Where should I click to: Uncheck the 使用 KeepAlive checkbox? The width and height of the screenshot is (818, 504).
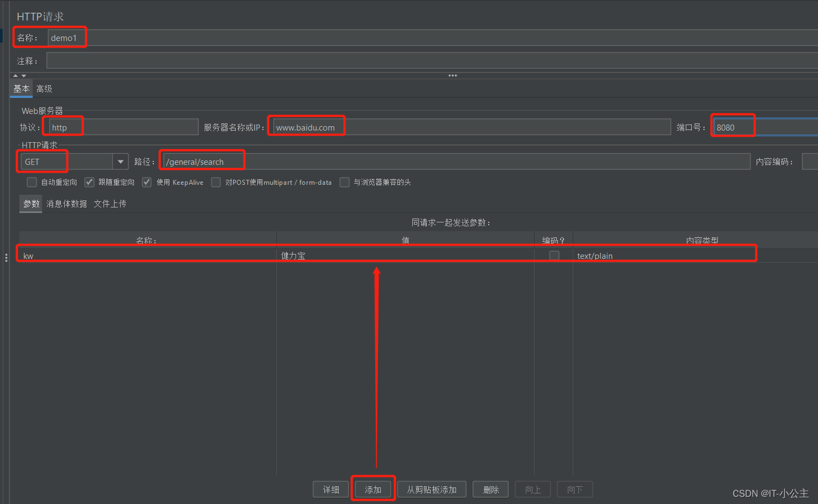click(147, 182)
